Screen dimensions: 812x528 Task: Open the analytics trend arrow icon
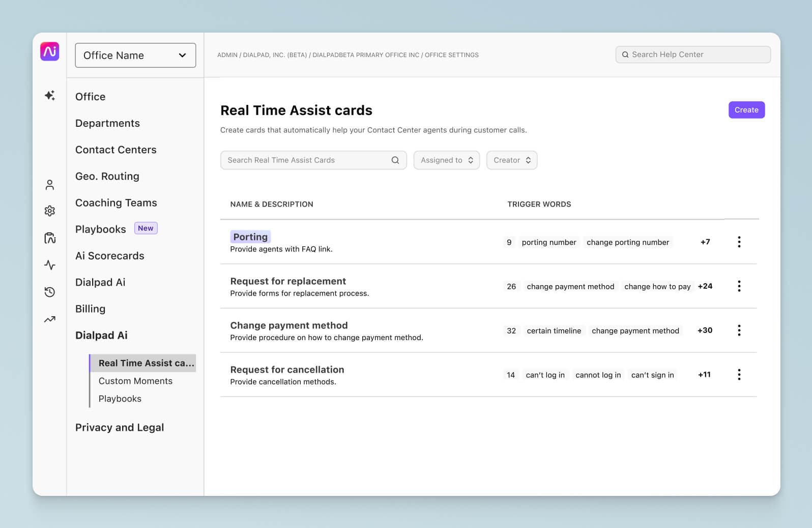click(49, 319)
